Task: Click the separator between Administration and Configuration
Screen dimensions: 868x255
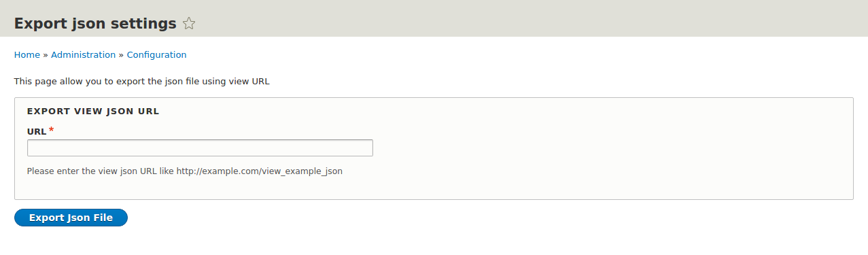Action: coord(122,55)
